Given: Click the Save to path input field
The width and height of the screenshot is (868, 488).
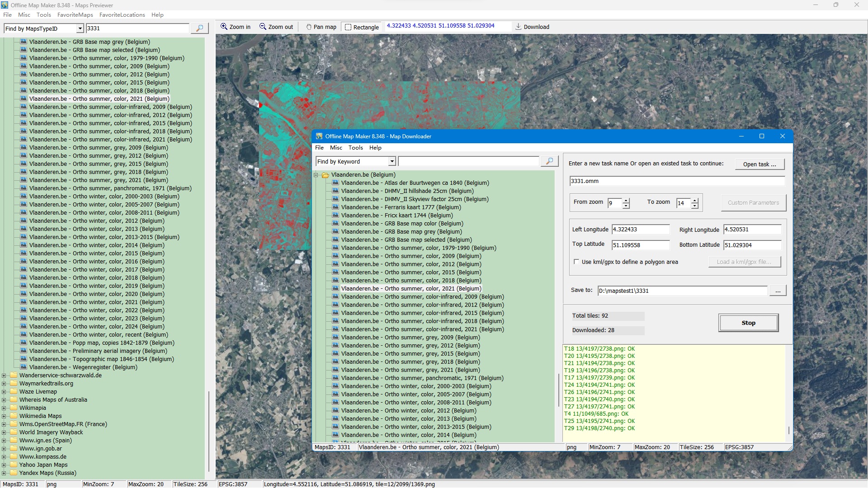Looking at the screenshot, I should [682, 291].
